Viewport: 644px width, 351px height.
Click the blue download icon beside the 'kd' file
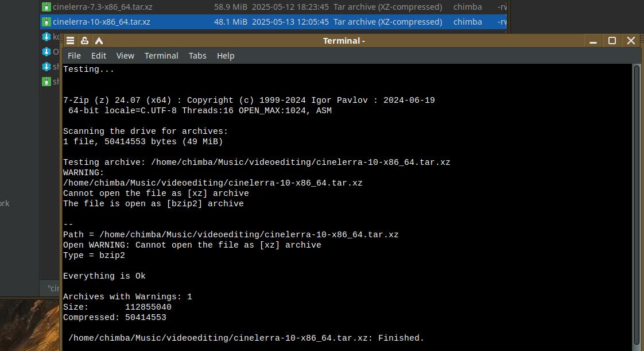[x=46, y=37]
